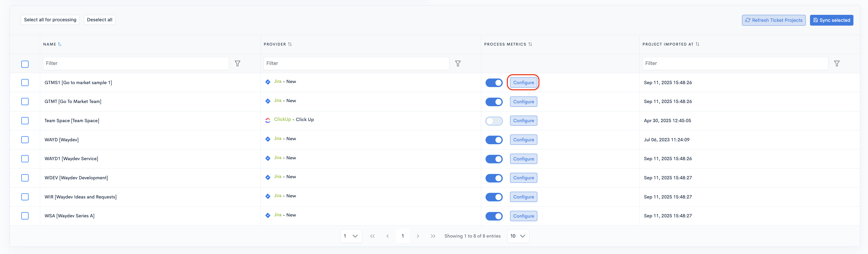Click the ClickUp provider link
This screenshot has width=868, height=254.
pos(282,120)
